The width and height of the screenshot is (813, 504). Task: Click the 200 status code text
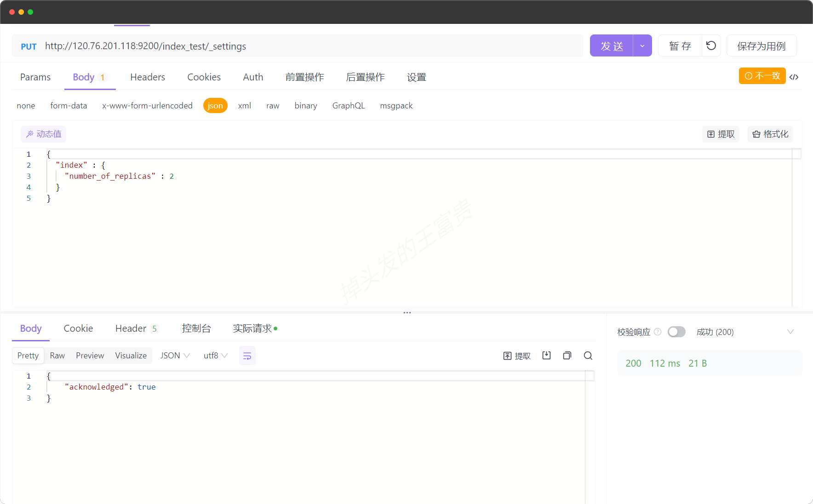tap(633, 363)
